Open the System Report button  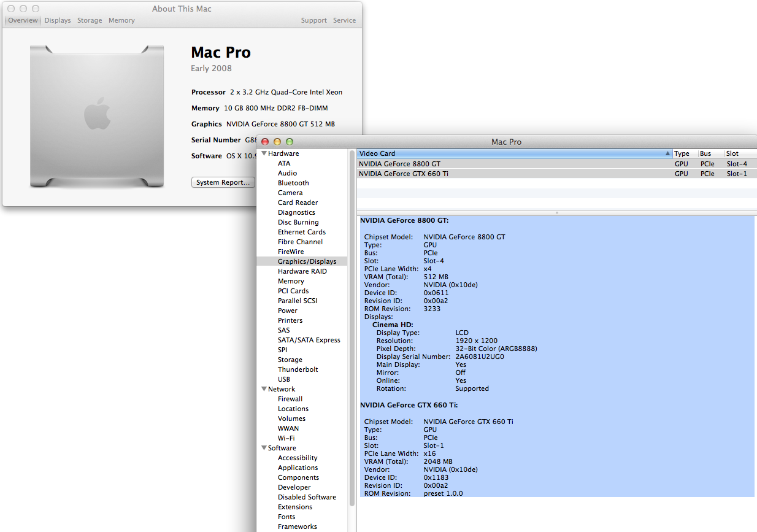click(223, 182)
